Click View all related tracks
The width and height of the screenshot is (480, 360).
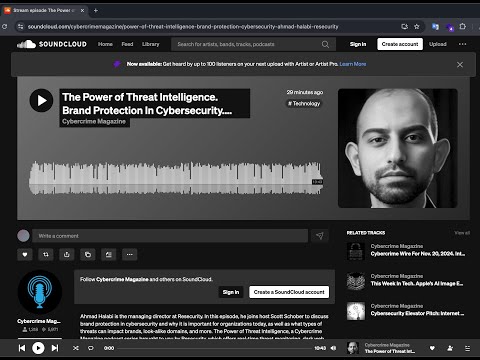(x=462, y=233)
